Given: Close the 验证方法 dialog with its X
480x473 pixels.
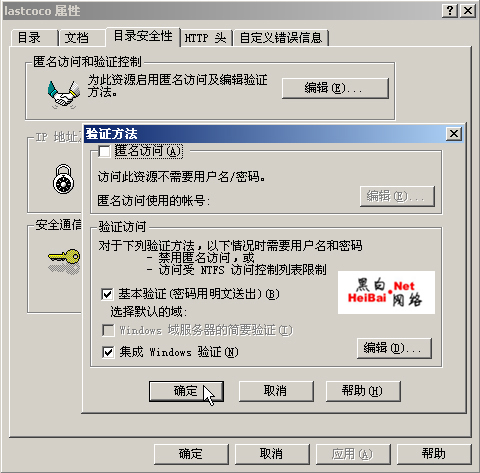Looking at the screenshot, I should [x=454, y=134].
